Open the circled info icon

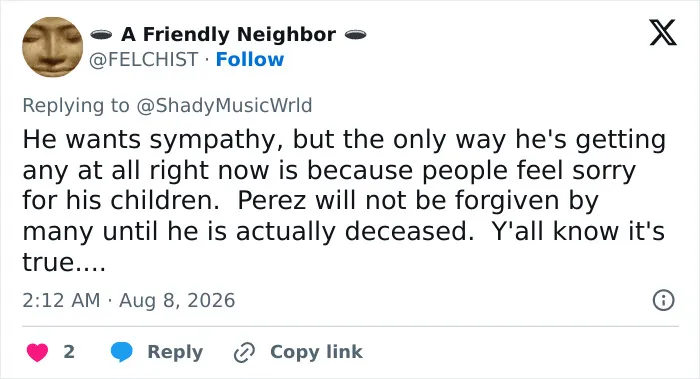[x=663, y=300]
